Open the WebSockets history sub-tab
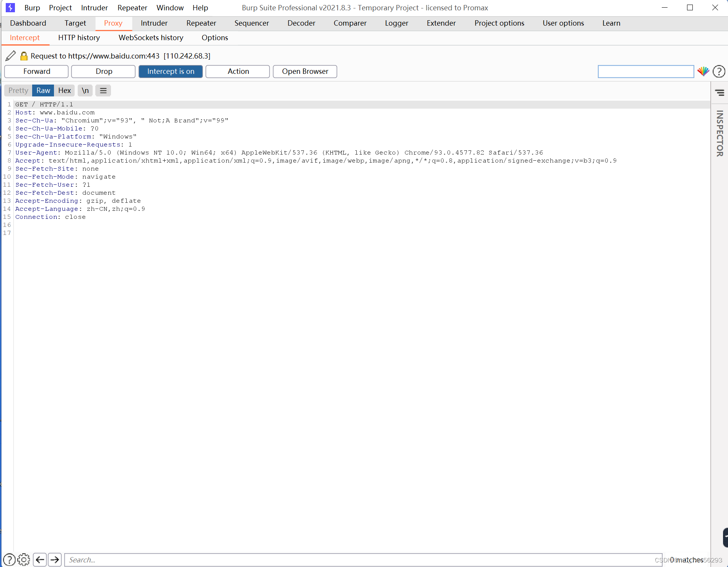Viewport: 728px width, 567px height. tap(151, 38)
